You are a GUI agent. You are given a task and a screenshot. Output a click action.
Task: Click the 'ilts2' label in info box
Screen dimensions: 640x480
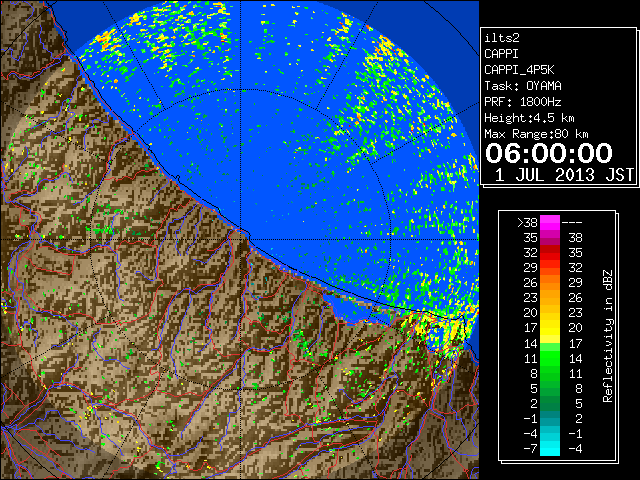tap(502, 38)
